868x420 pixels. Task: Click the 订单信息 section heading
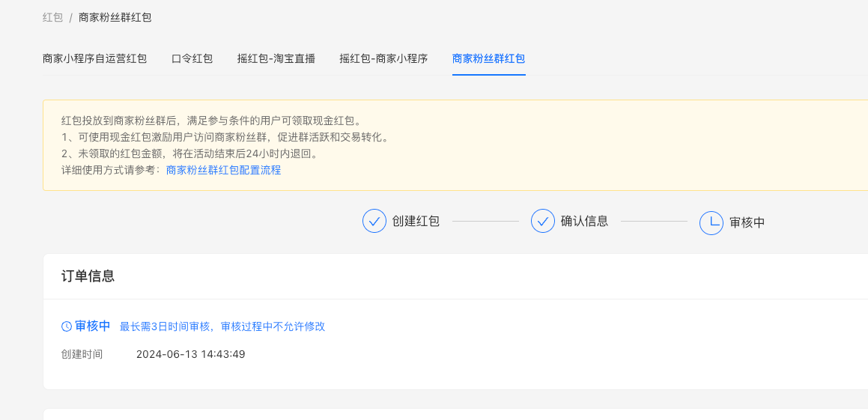point(88,276)
